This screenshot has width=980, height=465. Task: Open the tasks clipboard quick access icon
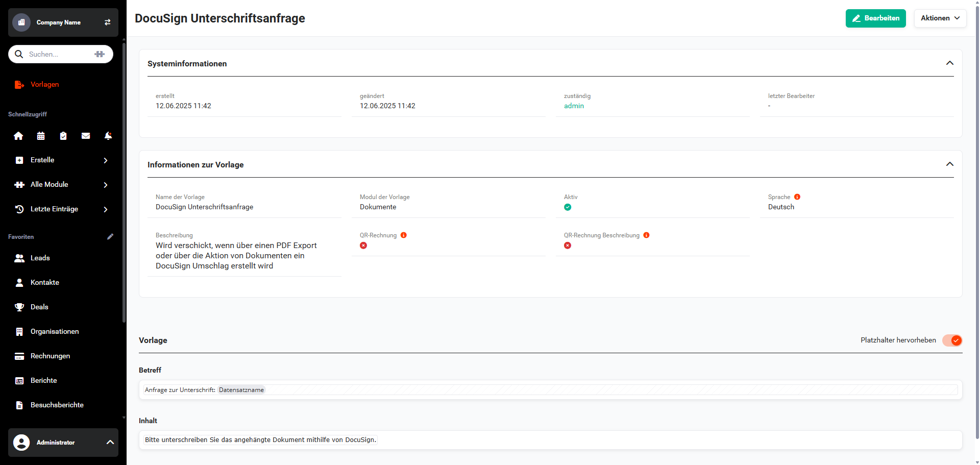pyautogui.click(x=63, y=136)
